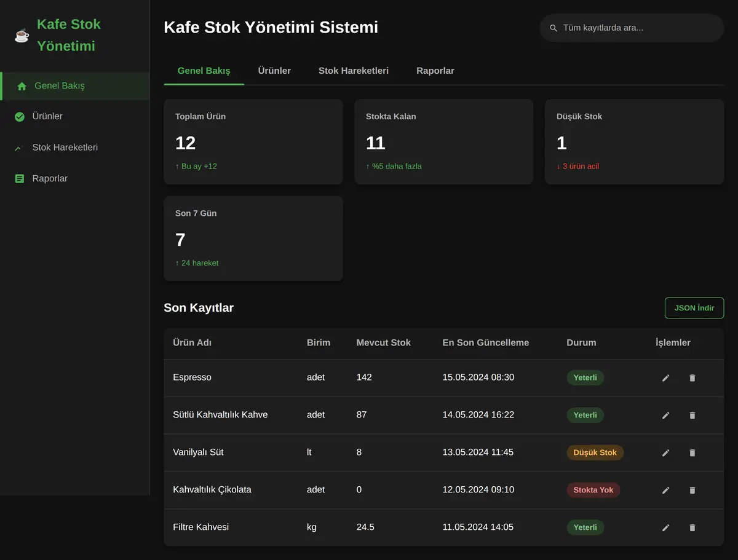Click the magnifier icon in search bar
The image size is (738, 560).
point(553,28)
